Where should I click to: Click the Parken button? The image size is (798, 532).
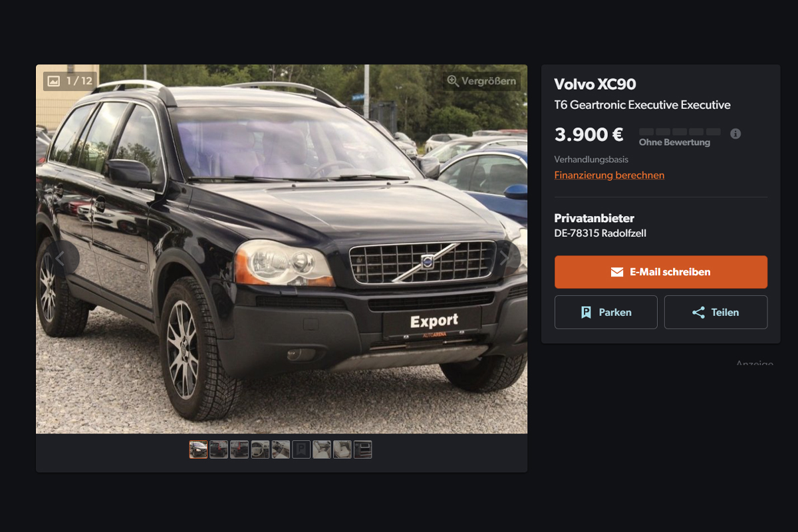pyautogui.click(x=606, y=313)
